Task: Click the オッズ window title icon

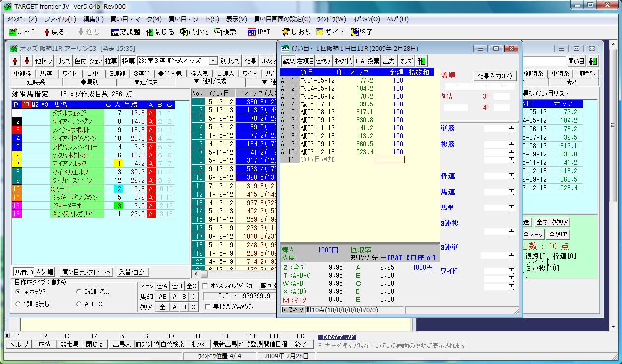Action: coord(14,49)
